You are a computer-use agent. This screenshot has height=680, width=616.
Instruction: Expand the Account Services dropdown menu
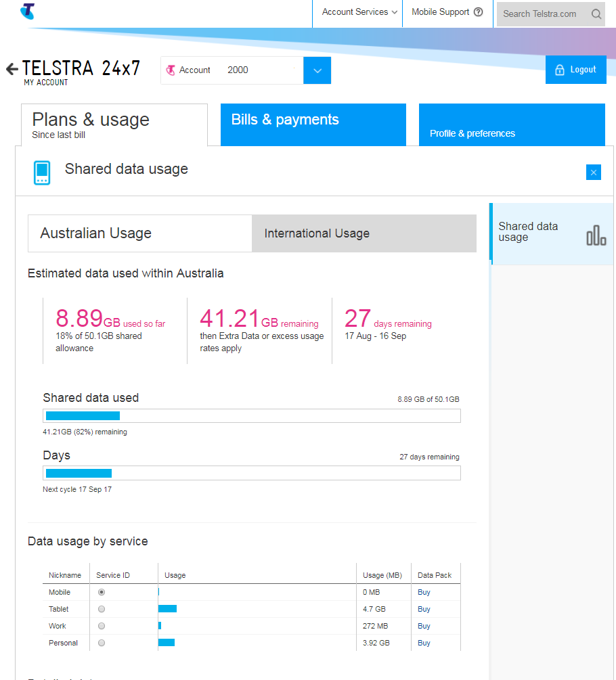click(x=359, y=12)
